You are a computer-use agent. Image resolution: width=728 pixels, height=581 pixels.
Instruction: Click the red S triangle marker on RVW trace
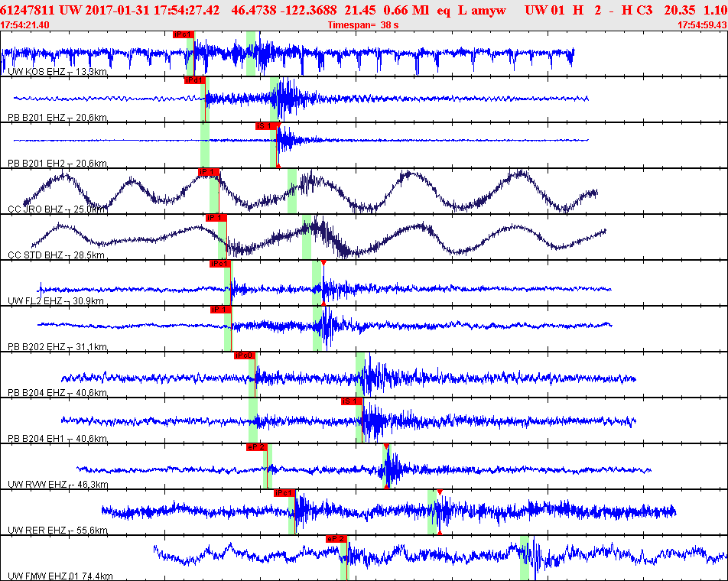[386, 446]
